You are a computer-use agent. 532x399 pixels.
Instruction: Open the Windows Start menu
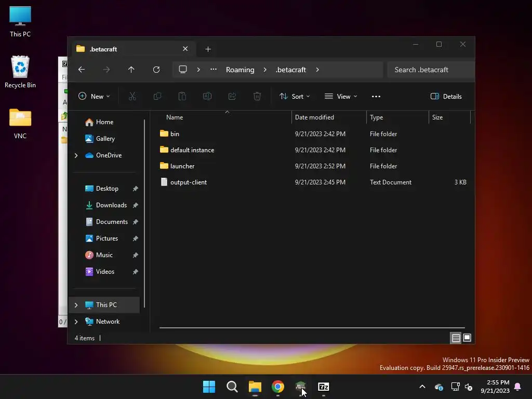[209, 387]
